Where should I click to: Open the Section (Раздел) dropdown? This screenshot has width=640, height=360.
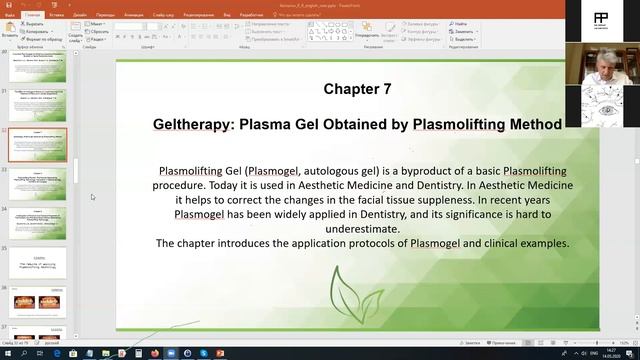tap(96, 39)
